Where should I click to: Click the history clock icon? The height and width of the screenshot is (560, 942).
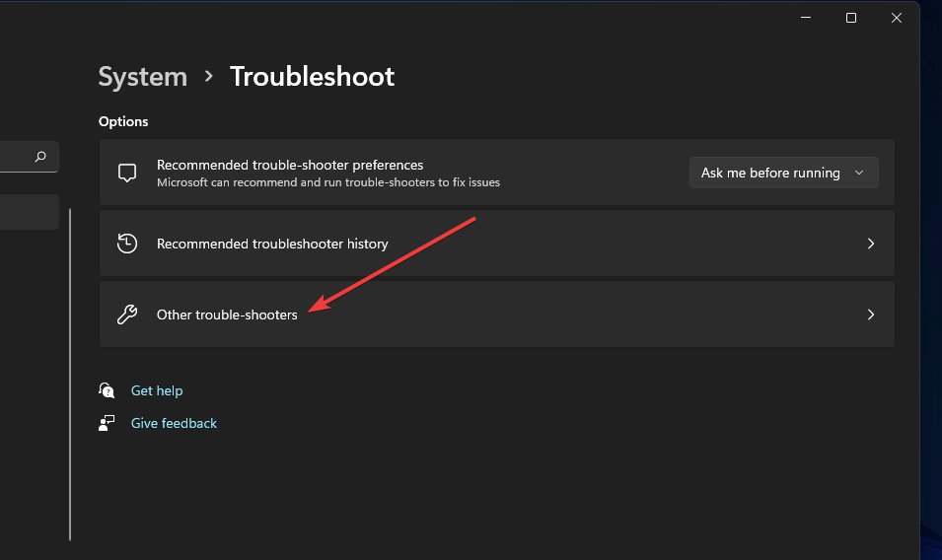point(126,244)
